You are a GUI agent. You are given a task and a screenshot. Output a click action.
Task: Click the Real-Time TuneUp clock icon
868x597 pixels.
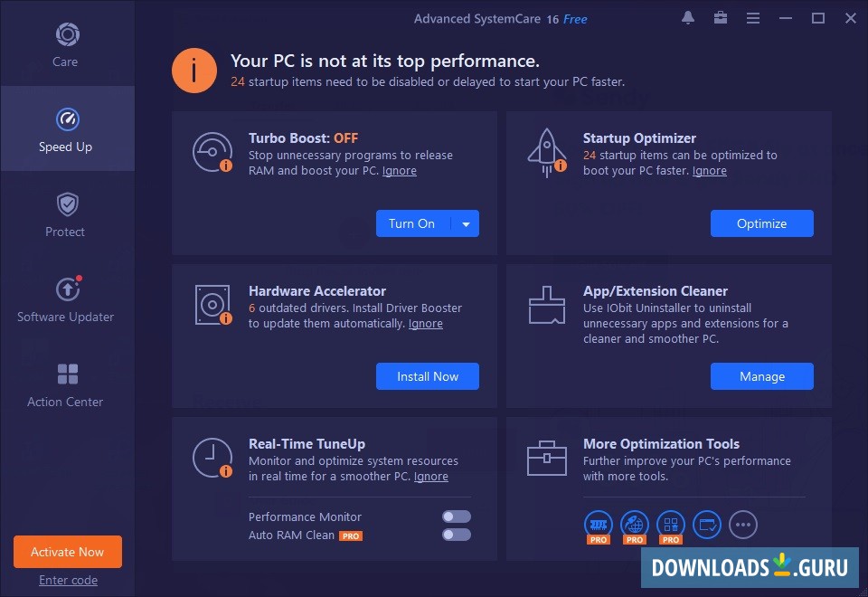[x=212, y=458]
